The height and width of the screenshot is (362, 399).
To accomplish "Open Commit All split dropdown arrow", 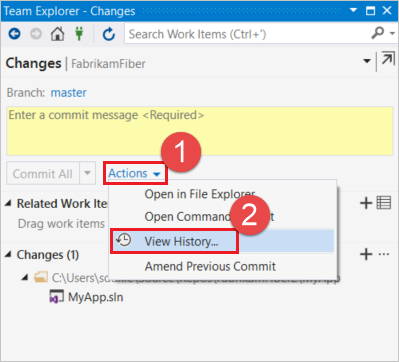I will (87, 173).
